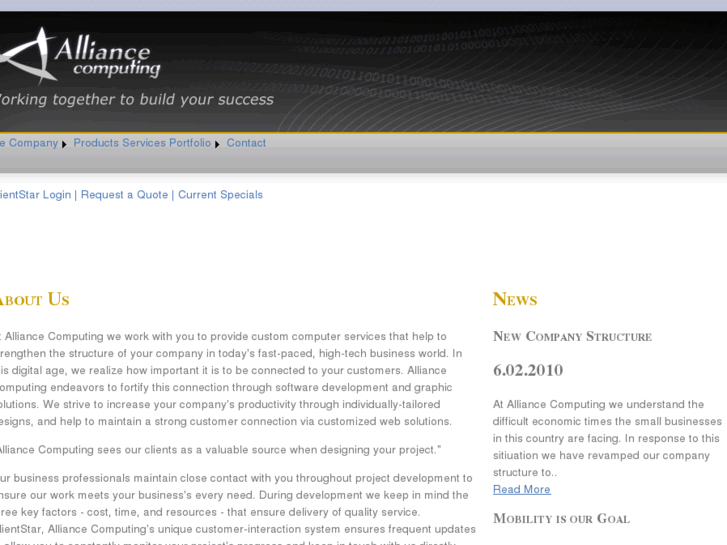Click the tagline 'orking together to build your success'
This screenshot has width=727, height=545.
137,100
